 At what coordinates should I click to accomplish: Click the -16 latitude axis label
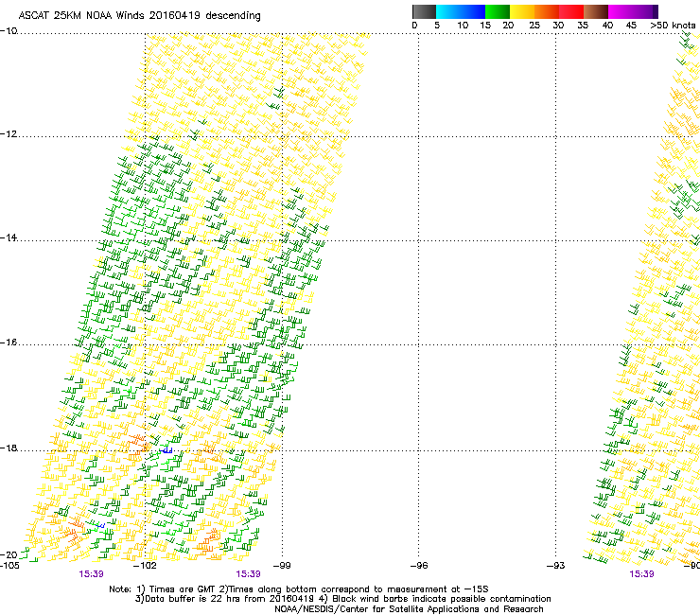(9, 343)
